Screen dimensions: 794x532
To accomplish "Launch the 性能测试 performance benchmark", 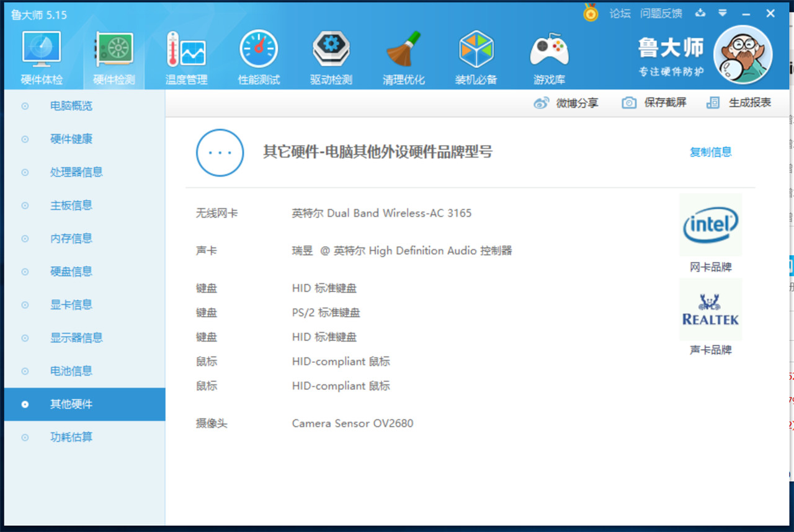I will coord(259,58).
